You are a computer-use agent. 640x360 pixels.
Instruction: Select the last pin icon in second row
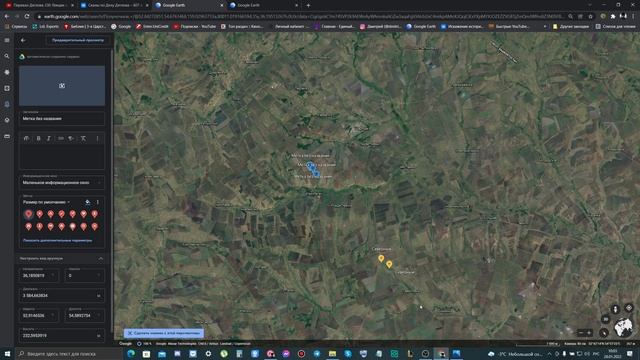(x=95, y=227)
